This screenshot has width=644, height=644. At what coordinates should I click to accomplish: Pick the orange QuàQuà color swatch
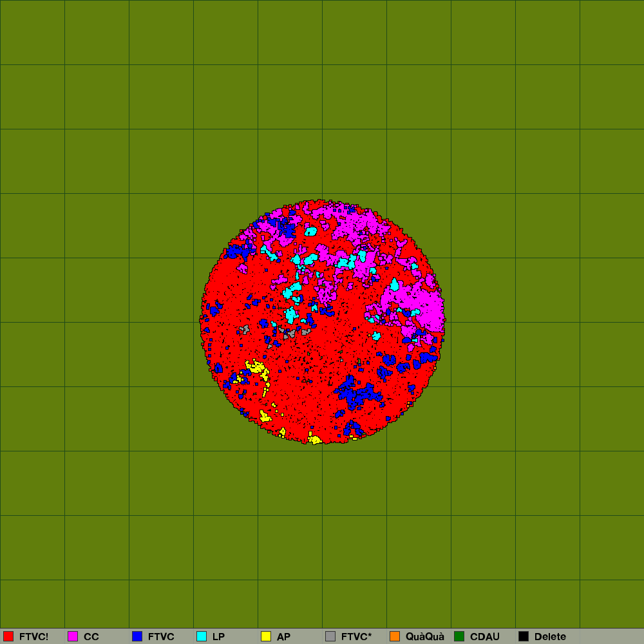click(x=395, y=636)
